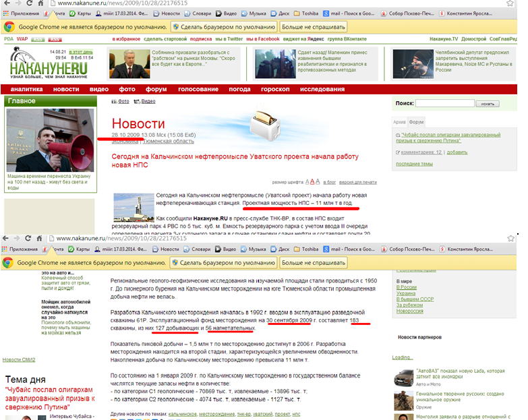Open the Музыка bookmark in the upper bookmarks bar
This screenshot has height=420, width=528.
coord(254,13)
